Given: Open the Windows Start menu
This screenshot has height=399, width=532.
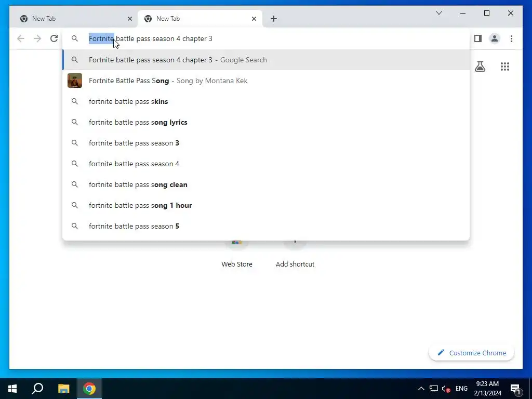Looking at the screenshot, I should coord(12,389).
